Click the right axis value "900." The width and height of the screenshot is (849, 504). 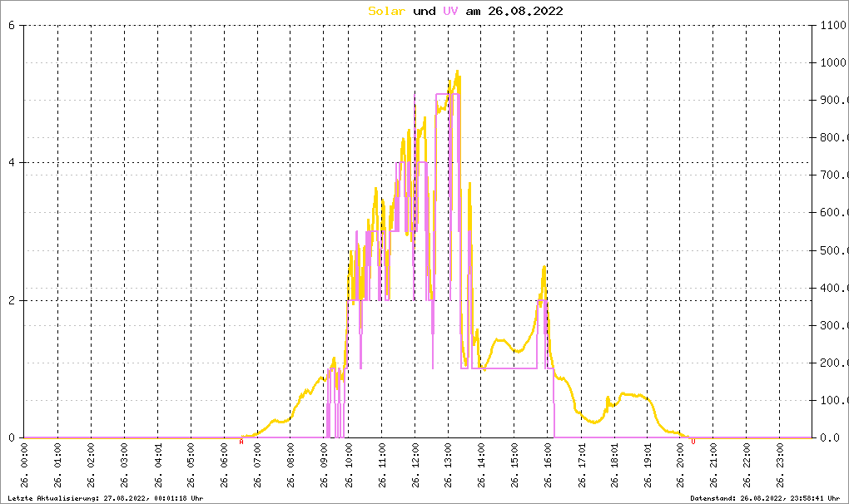point(833,100)
